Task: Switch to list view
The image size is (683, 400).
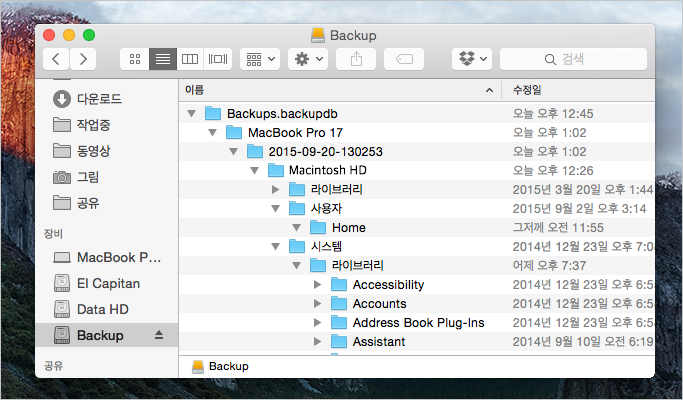Action: [x=163, y=59]
